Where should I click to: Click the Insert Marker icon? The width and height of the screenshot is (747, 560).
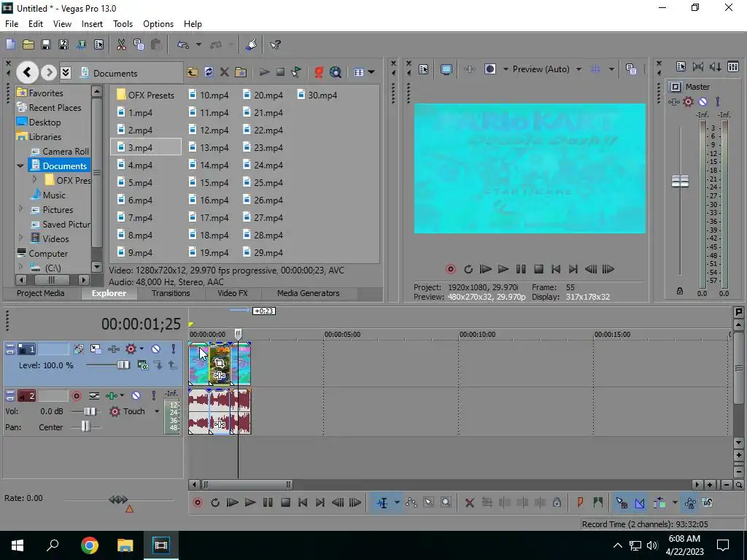pos(580,502)
